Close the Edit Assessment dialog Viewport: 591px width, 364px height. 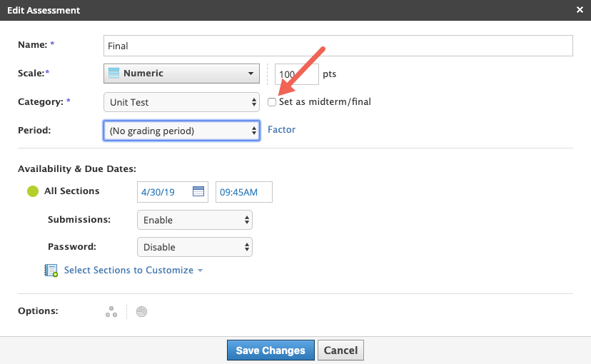580,10
